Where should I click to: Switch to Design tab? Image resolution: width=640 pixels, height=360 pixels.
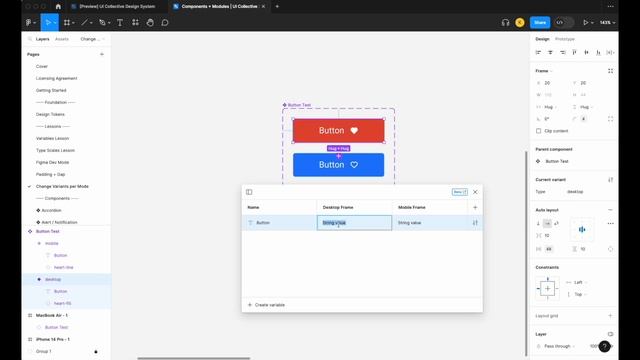point(542,39)
